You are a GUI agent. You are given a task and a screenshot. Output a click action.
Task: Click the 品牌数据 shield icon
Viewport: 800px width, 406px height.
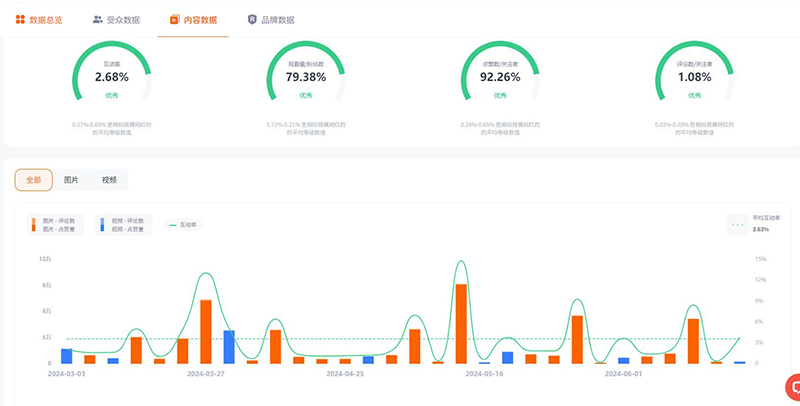(x=252, y=19)
